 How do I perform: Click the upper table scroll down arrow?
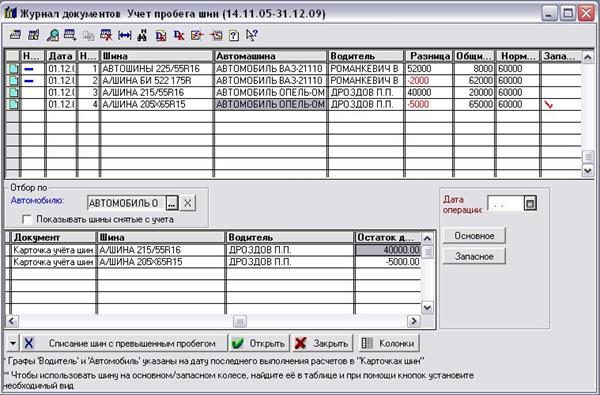[x=588, y=170]
